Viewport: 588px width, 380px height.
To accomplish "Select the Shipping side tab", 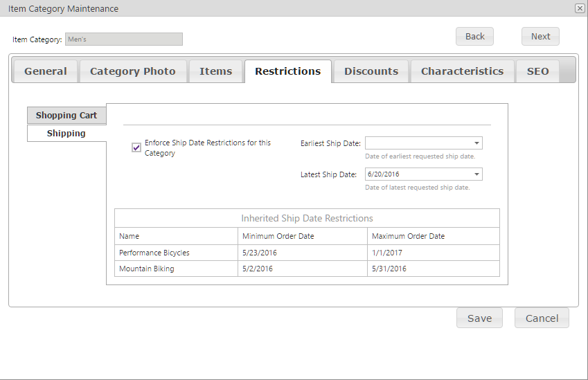I will point(66,134).
